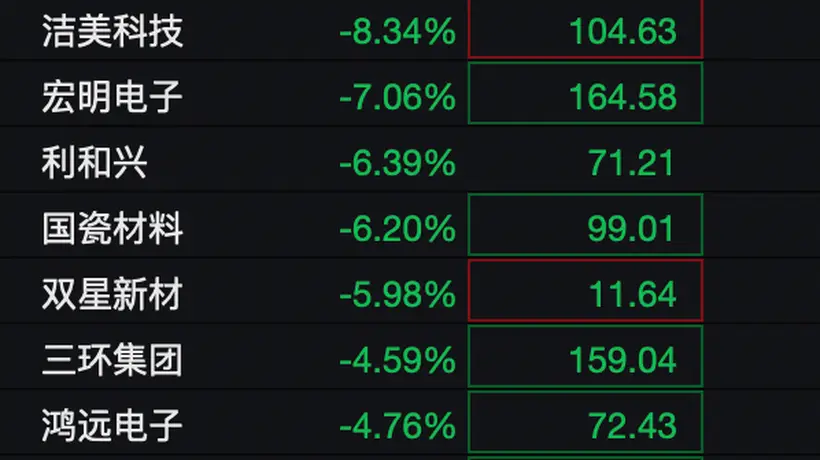Click the -6.39% change value

coord(397,163)
